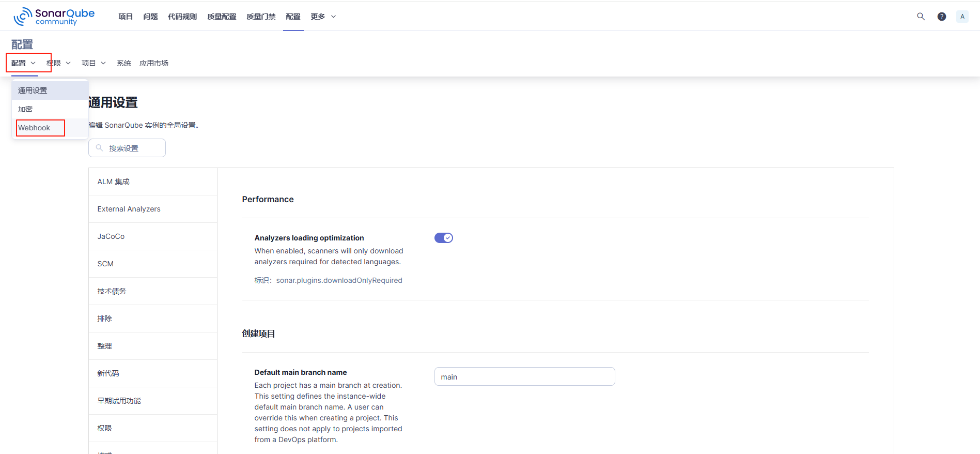Screen dimensions: 980x454
Task: Disable Analyzers loading optimization toggle
Action: [x=443, y=238]
